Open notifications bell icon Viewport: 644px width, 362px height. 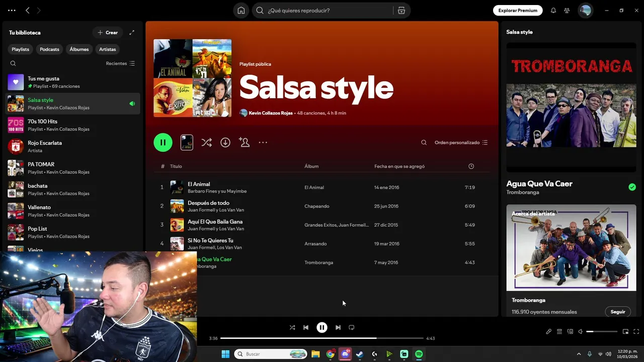click(x=553, y=10)
